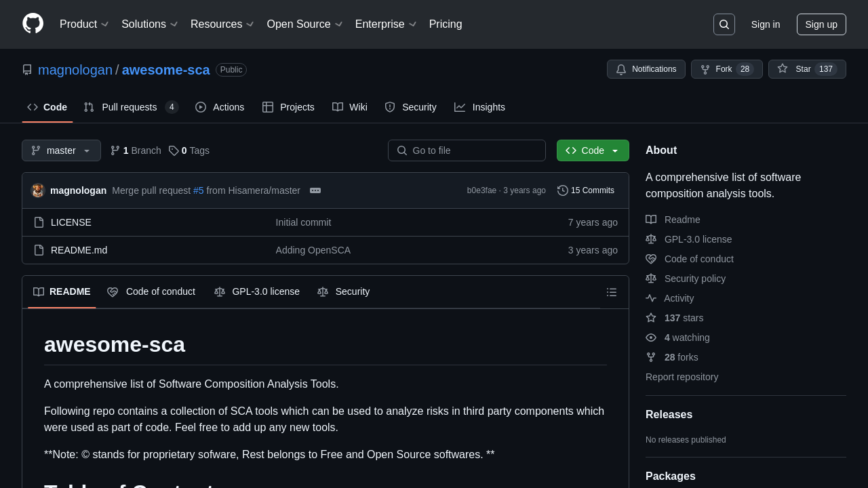Open the Code of conduct tab

(x=152, y=291)
